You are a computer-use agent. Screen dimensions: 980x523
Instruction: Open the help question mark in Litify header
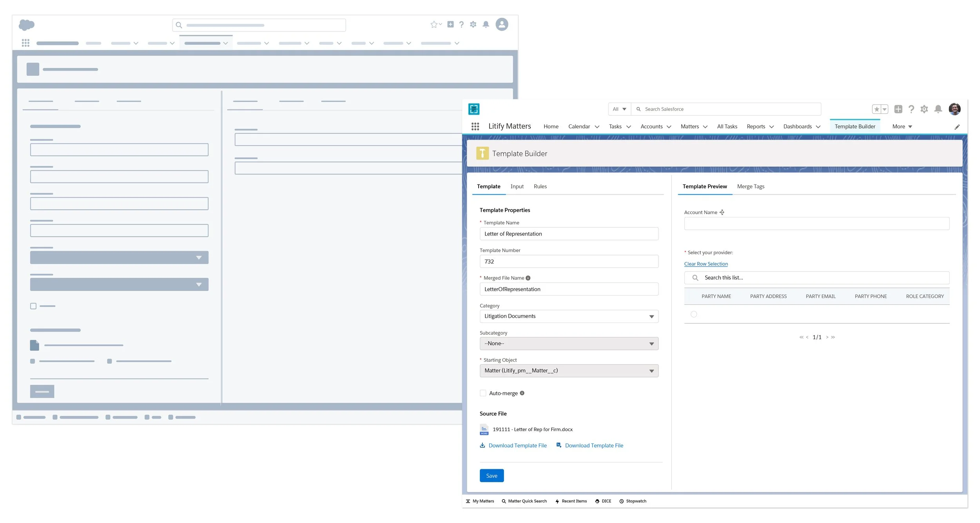(x=911, y=109)
